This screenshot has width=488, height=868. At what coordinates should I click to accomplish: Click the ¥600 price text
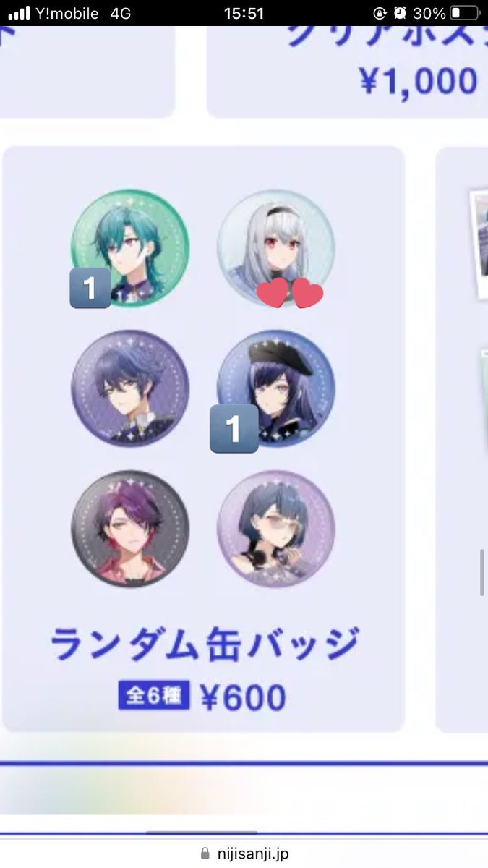242,697
